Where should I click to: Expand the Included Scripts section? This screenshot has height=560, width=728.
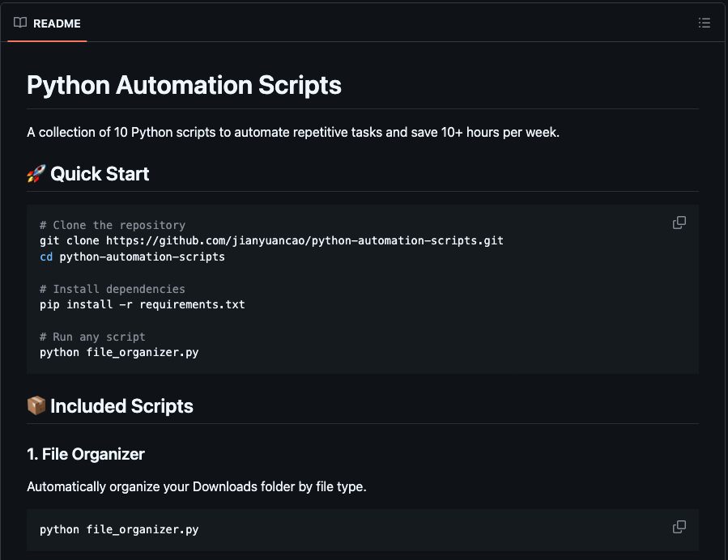(121, 405)
